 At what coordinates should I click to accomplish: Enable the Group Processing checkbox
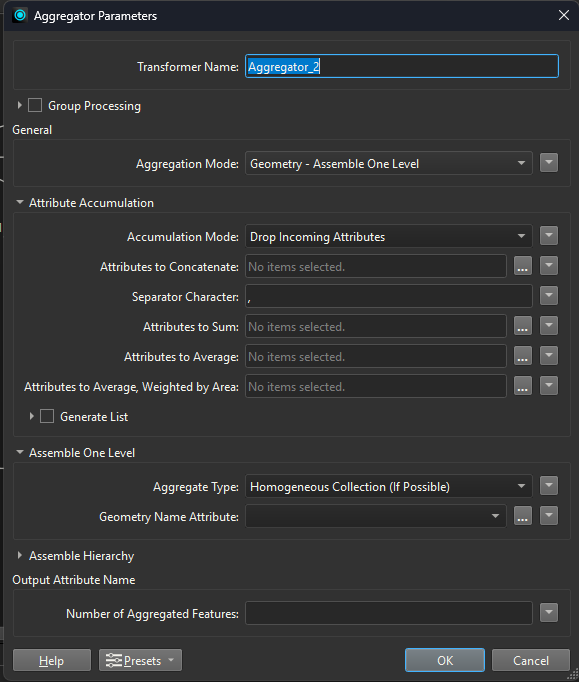(35, 105)
